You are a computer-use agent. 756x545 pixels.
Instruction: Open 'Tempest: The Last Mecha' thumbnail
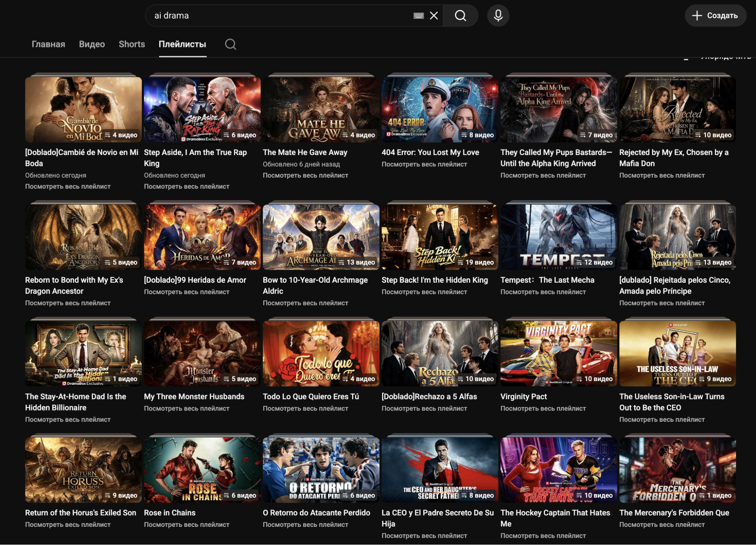click(559, 237)
